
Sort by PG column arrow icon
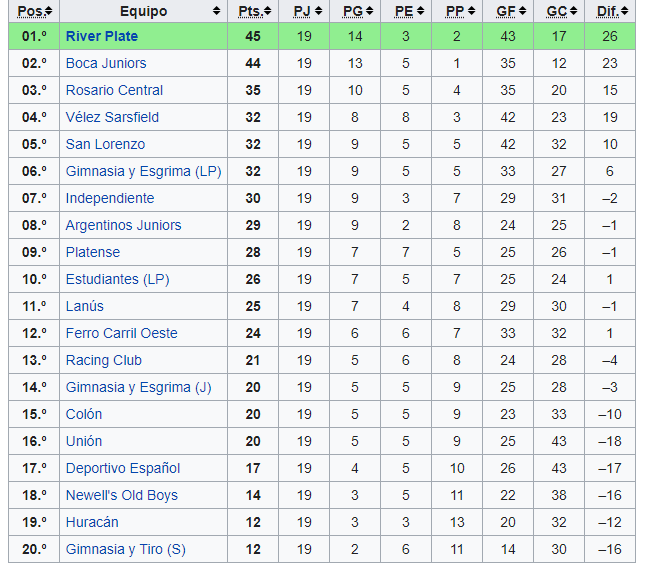click(370, 11)
